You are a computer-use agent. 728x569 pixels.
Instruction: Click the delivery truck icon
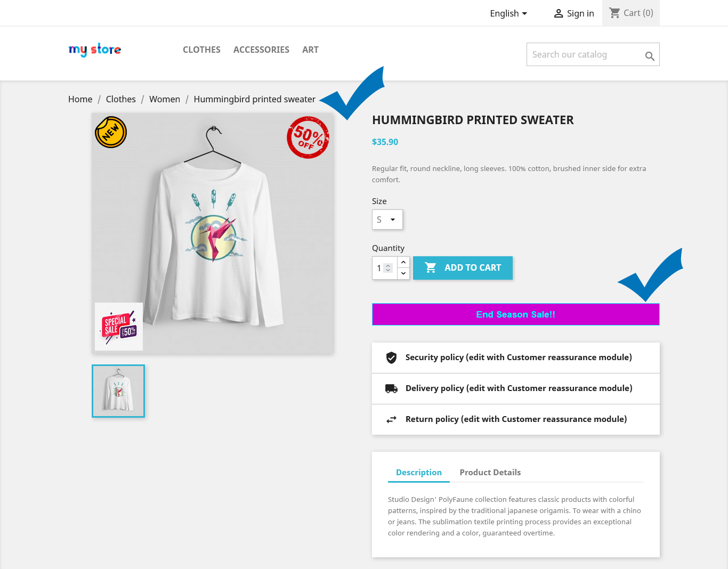(x=391, y=388)
